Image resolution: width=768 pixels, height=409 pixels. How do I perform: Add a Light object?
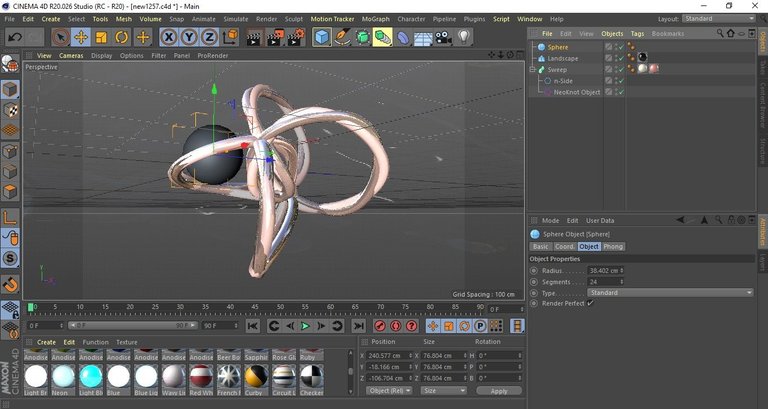click(x=464, y=37)
